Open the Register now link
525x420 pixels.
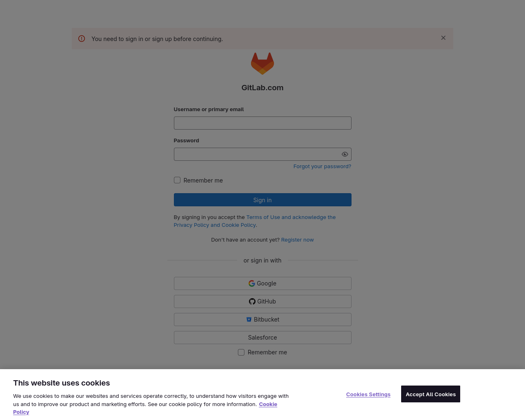coord(297,240)
